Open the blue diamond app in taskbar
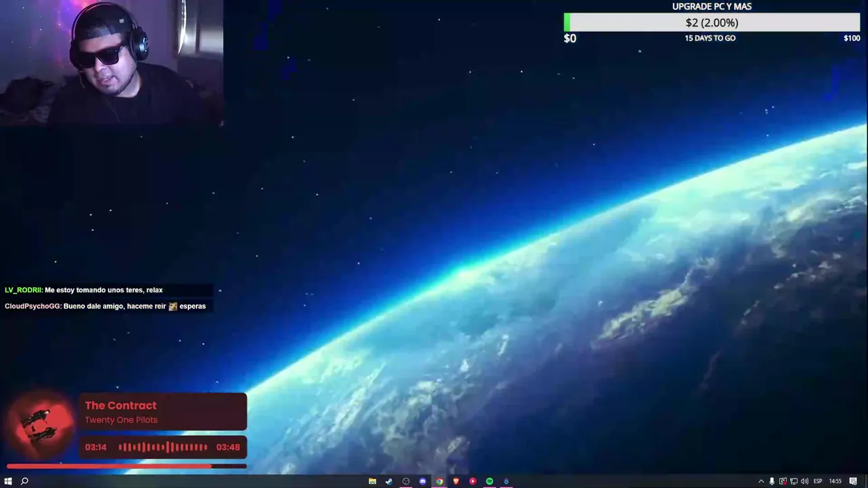The width and height of the screenshot is (868, 488). pyautogui.click(x=506, y=481)
